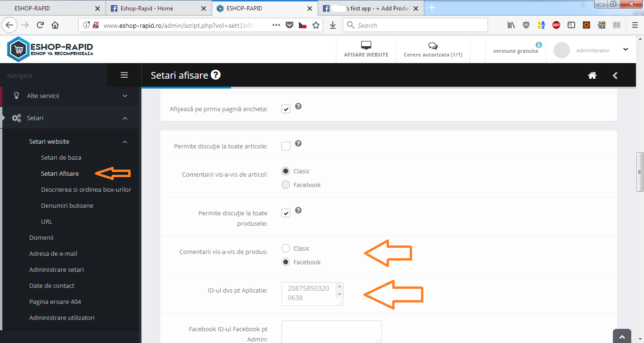Open Denumiri butoane menu item
This screenshot has width=644, height=343.
point(67,205)
